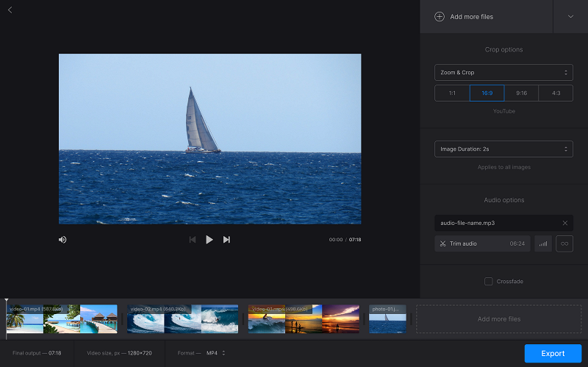Expand the Add more files chevron
Image resolution: width=588 pixels, height=367 pixels.
point(570,16)
